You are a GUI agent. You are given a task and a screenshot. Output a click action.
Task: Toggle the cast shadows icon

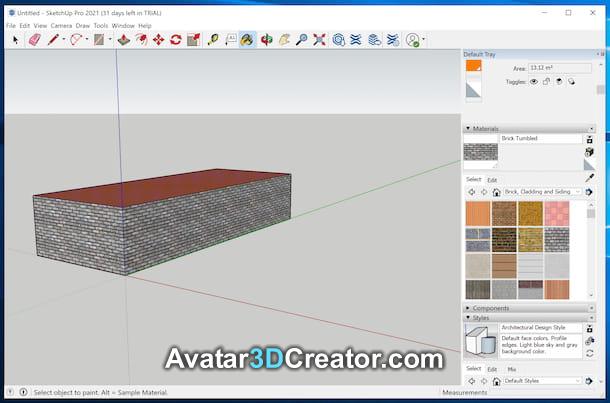click(571, 81)
